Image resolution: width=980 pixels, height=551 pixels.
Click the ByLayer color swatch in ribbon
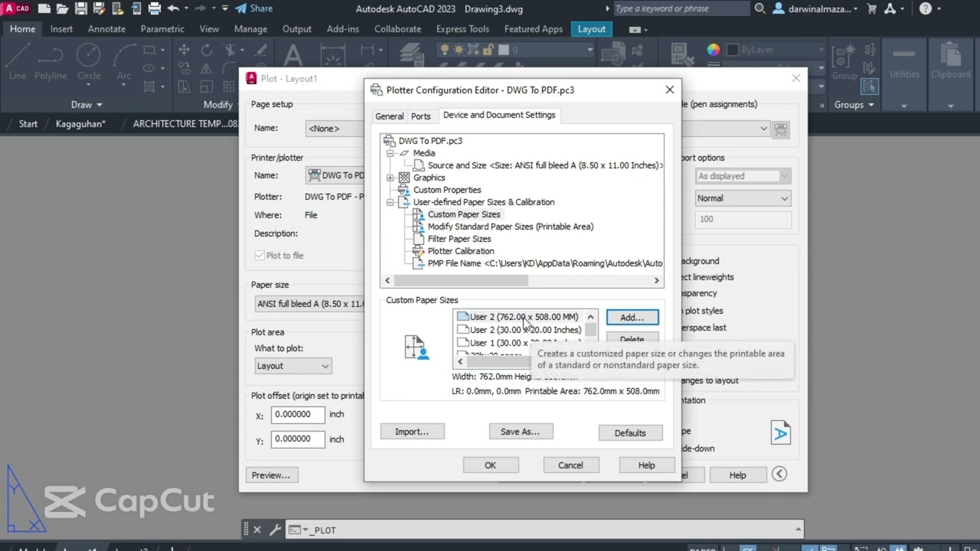[733, 50]
